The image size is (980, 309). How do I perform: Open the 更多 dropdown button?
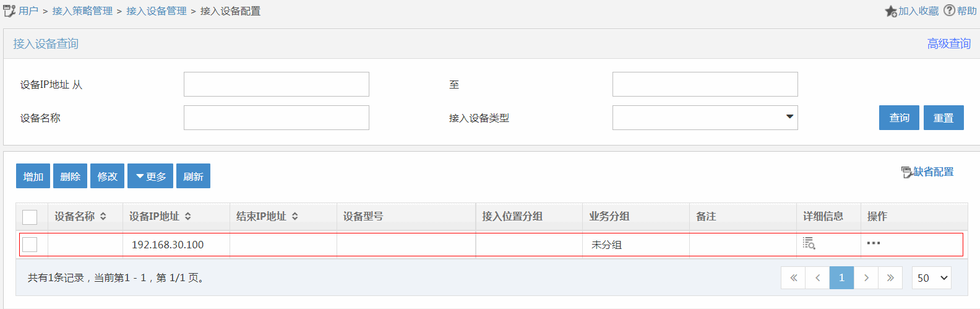point(150,176)
